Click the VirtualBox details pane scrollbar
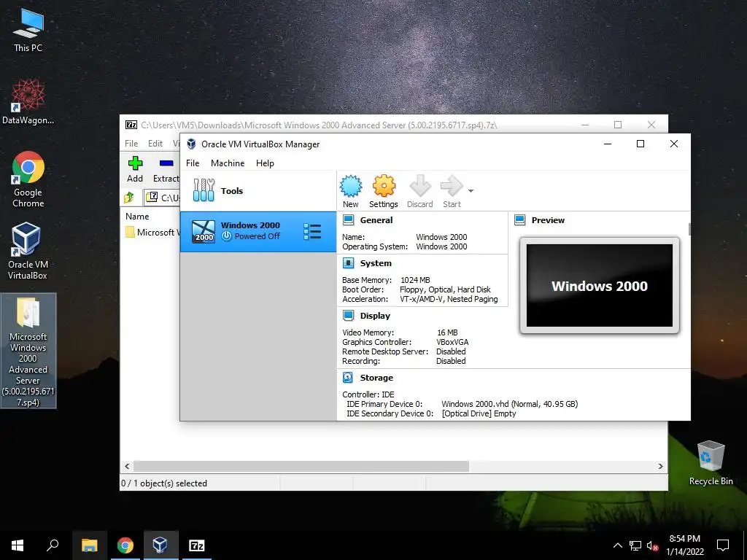 tap(689, 229)
